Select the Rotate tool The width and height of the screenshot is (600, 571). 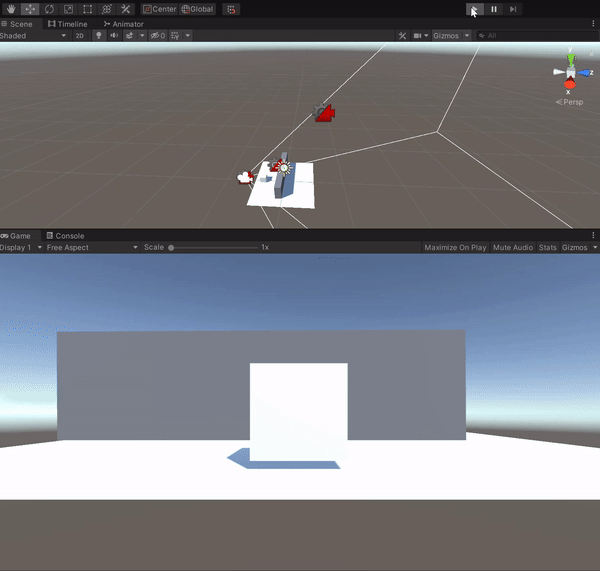(49, 9)
